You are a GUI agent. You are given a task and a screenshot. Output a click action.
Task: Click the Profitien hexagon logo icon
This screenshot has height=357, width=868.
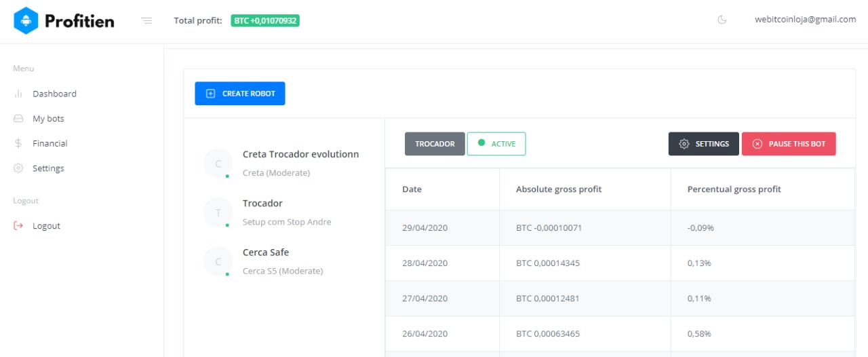click(26, 21)
